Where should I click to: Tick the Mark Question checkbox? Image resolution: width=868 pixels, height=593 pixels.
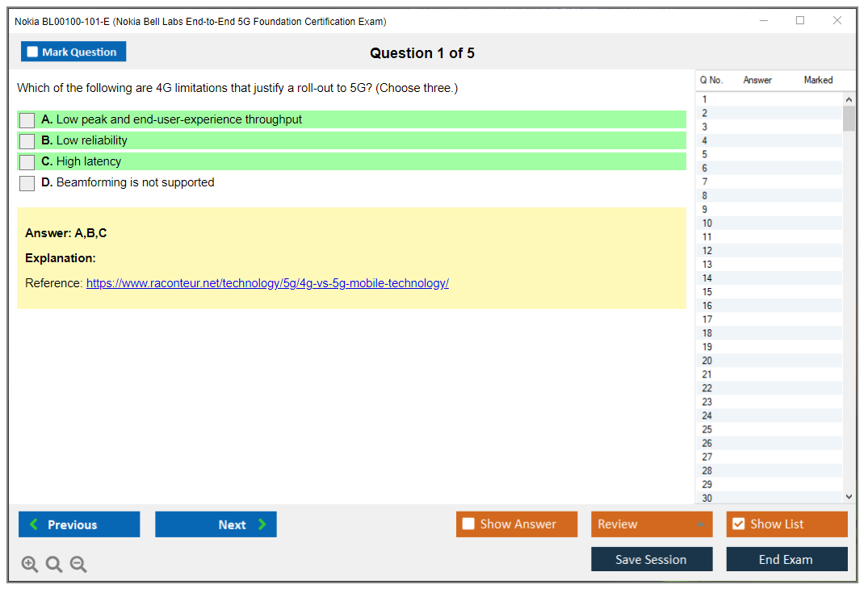pyautogui.click(x=33, y=52)
